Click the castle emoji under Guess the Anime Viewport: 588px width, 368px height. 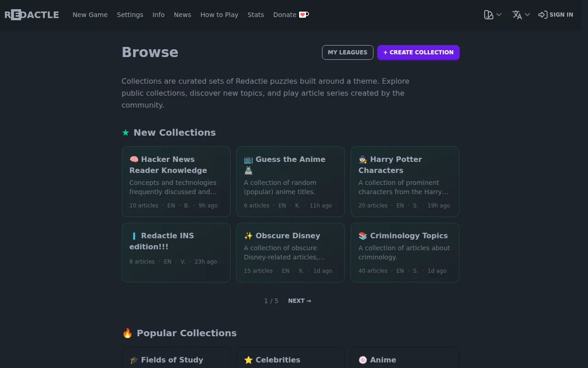coord(248,170)
